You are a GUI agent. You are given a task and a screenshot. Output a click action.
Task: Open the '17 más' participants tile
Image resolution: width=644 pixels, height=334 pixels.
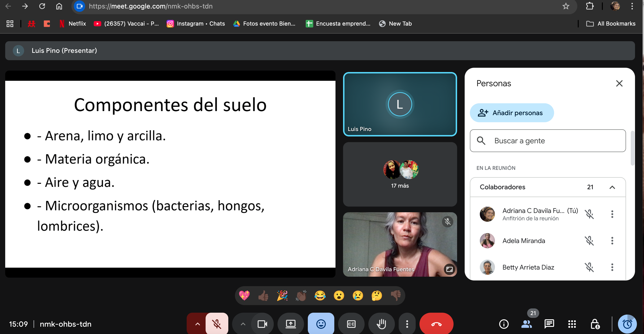[400, 175]
